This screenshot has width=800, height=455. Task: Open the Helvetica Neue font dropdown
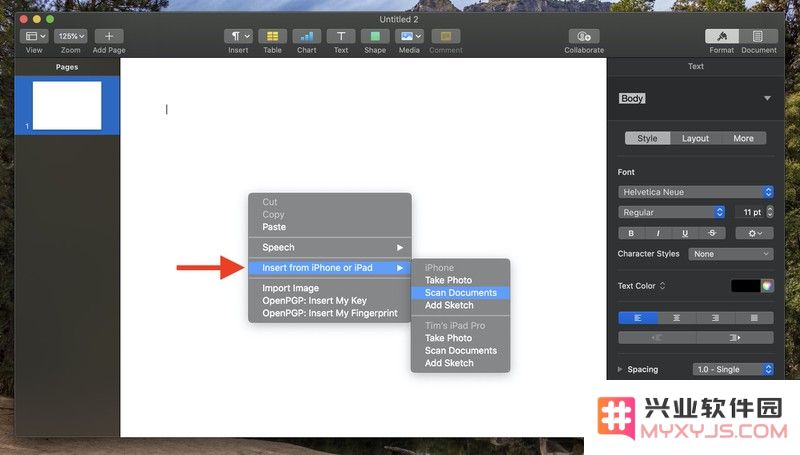[x=695, y=192]
